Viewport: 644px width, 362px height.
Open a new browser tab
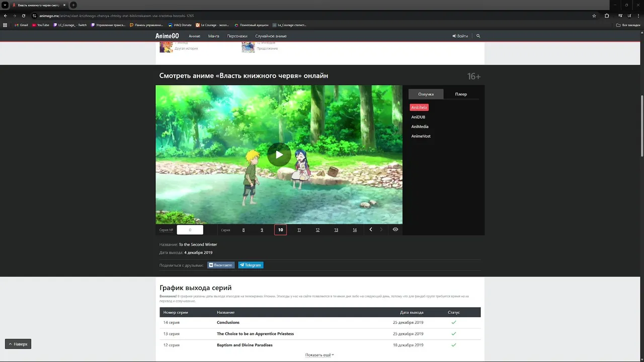73,5
